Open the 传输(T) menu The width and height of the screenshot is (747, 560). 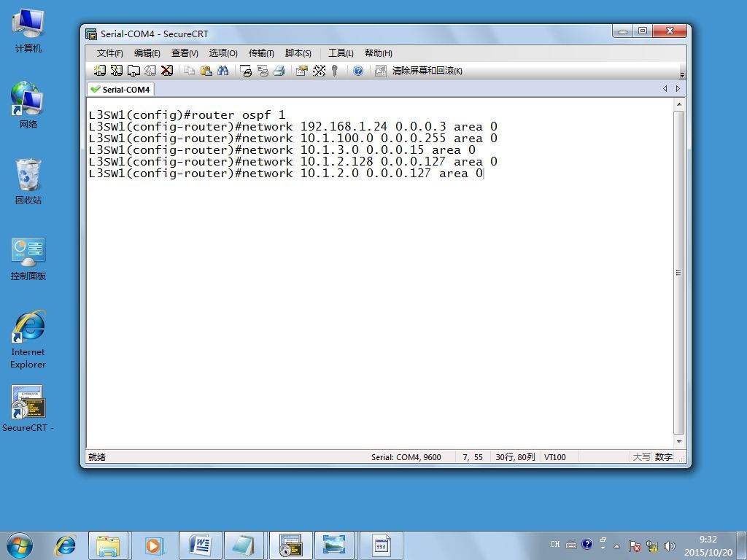pyautogui.click(x=261, y=52)
